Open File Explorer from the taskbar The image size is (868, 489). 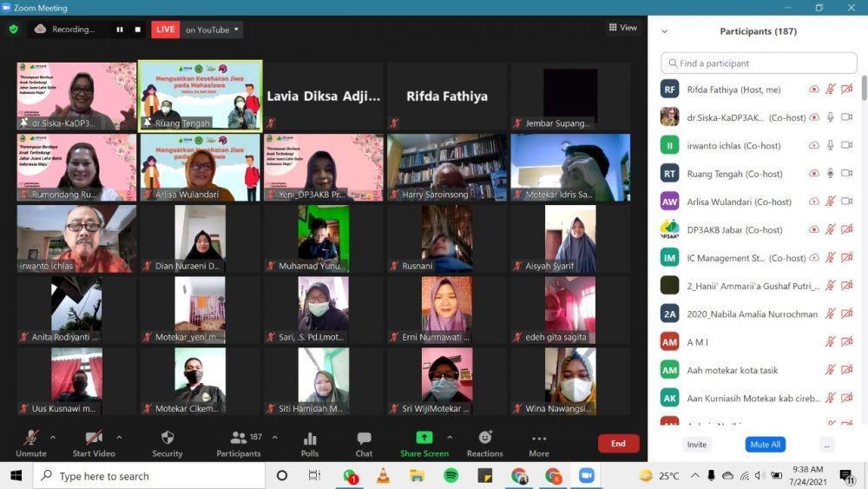417,476
